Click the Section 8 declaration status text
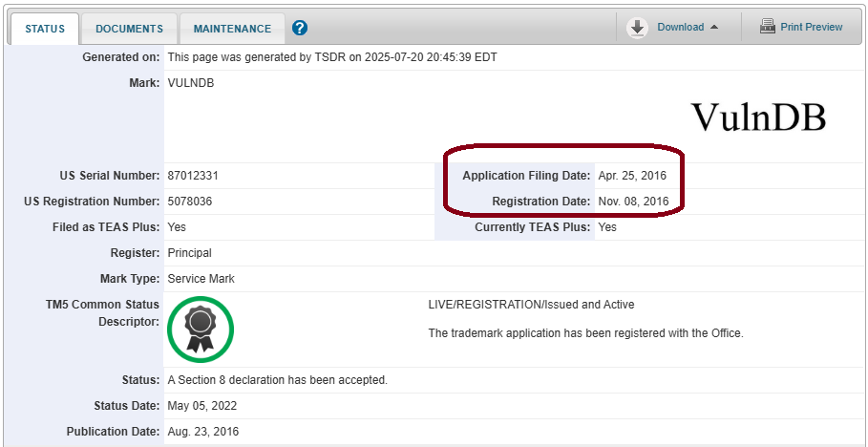This screenshot has width=868, height=447. [277, 380]
